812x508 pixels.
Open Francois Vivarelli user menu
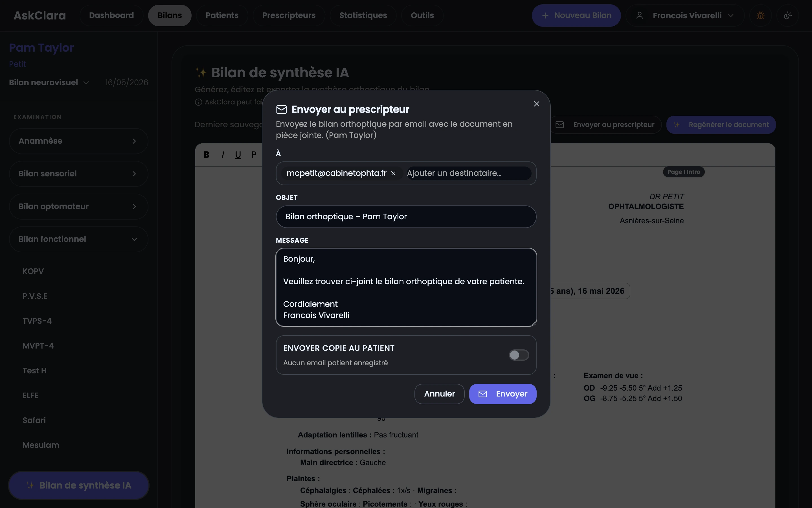click(685, 16)
